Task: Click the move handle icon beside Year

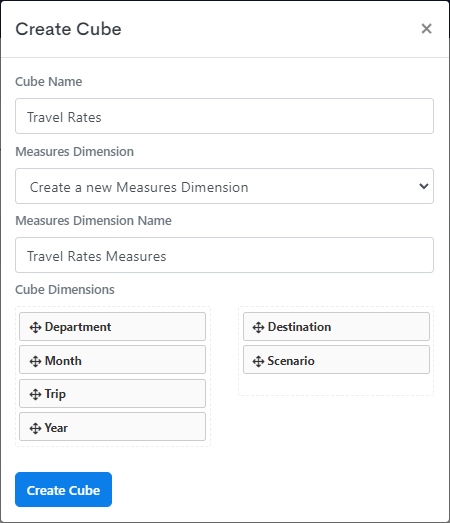Action: (x=35, y=428)
